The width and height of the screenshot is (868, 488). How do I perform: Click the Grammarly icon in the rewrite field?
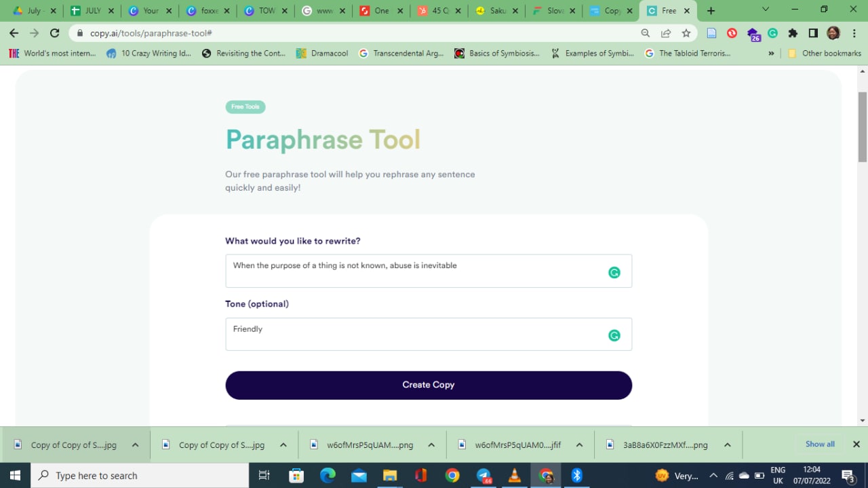[614, 272]
